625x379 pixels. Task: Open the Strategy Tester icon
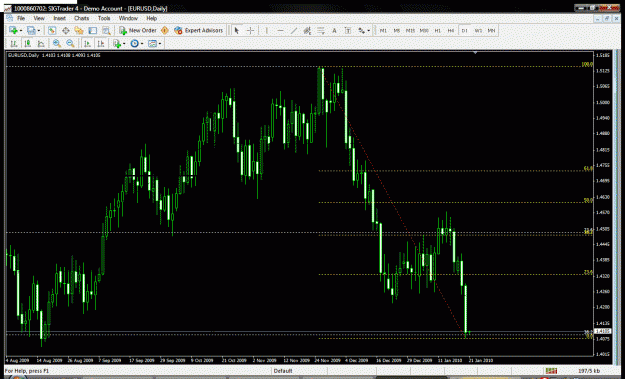coord(106,30)
